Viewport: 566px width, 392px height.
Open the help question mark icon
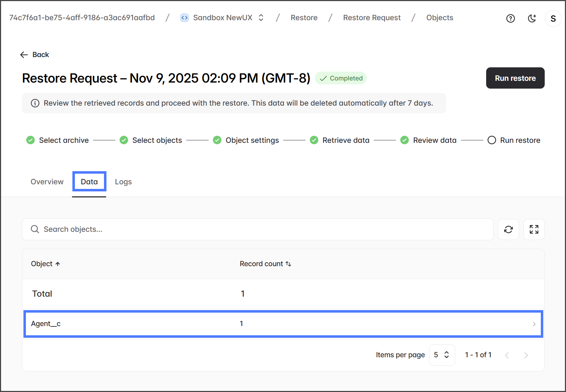pyautogui.click(x=510, y=18)
